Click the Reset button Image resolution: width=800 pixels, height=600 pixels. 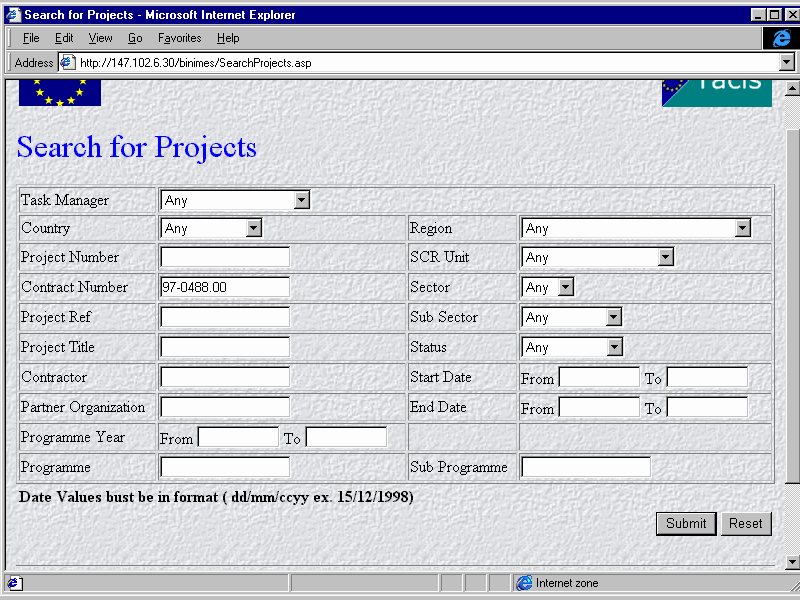745,523
